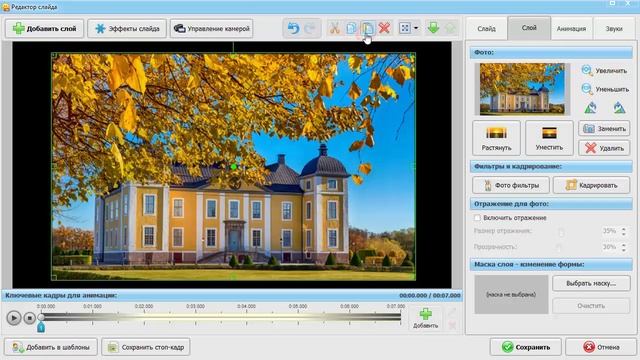Switch to the Слайд tab
Screen dimensions: 640x360
tap(487, 29)
